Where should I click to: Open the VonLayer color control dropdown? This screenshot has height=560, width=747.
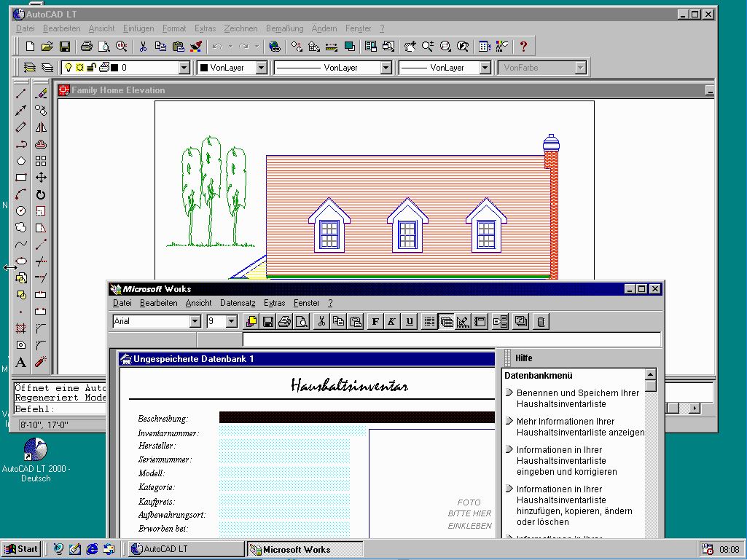click(x=260, y=68)
